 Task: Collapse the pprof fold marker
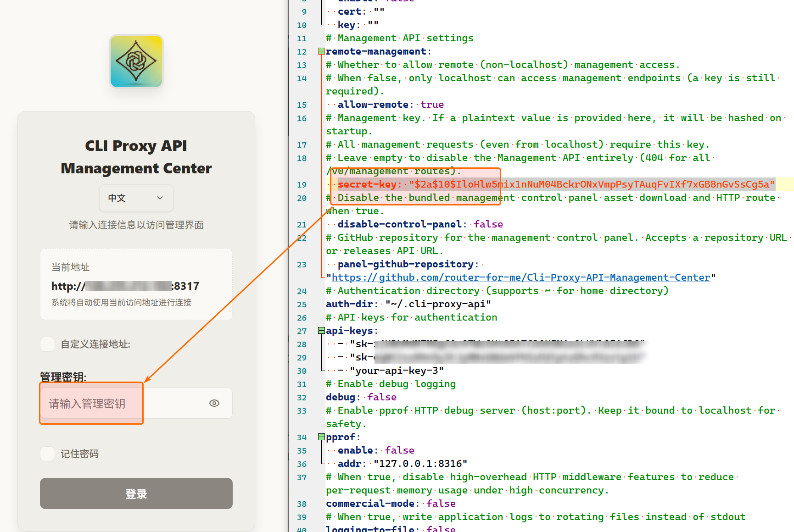tap(321, 437)
